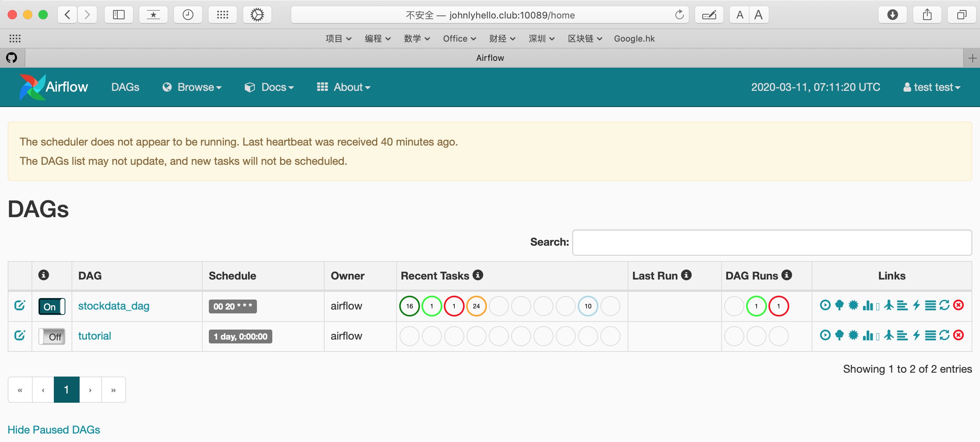Refresh the tutorial DAG
This screenshot has height=442, width=980.
click(944, 335)
